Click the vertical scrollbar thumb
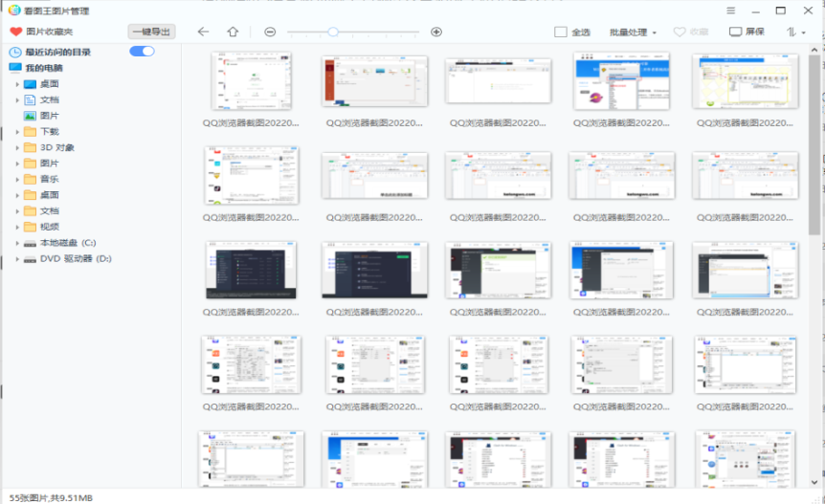This screenshot has height=504, width=825. click(814, 144)
